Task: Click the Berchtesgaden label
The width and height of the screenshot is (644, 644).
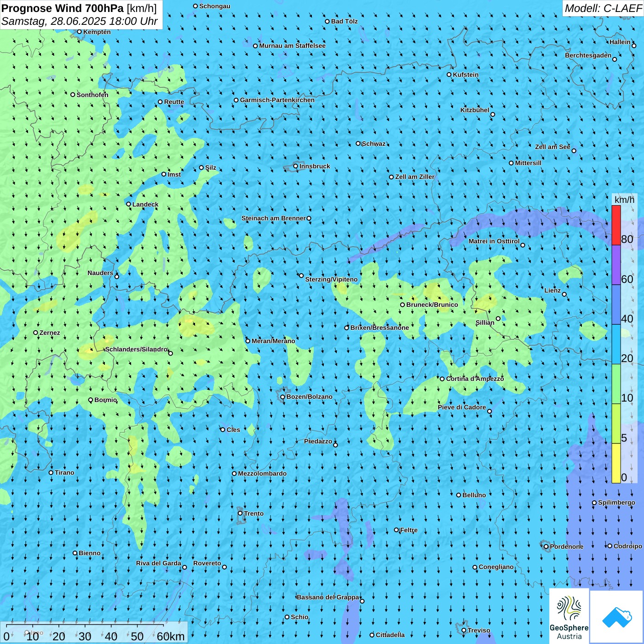Action: [588, 55]
